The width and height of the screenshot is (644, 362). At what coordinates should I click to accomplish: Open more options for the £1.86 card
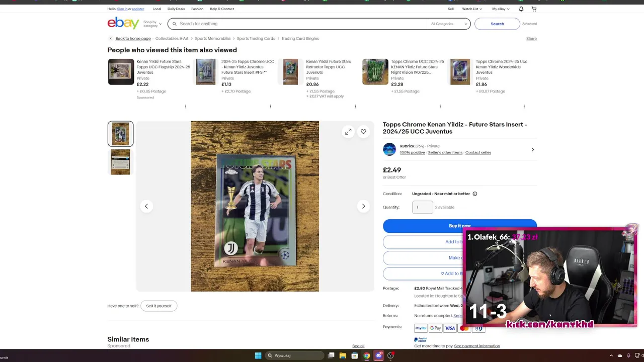click(525, 107)
